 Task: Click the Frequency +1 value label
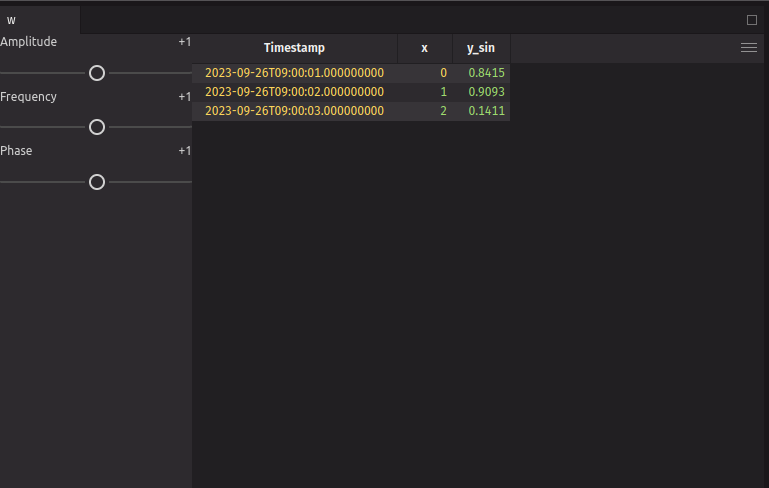pyautogui.click(x=184, y=97)
